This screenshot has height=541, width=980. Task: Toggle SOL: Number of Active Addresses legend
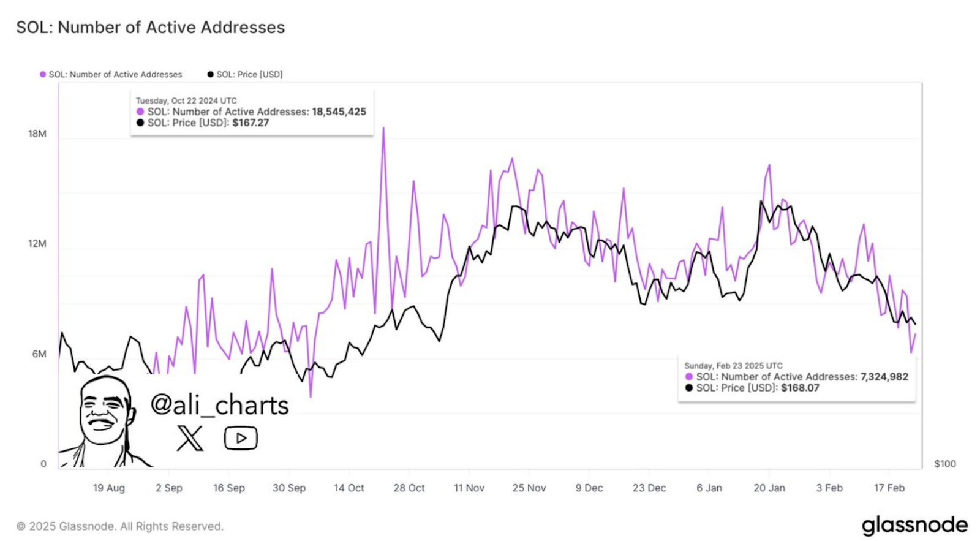[x=111, y=74]
